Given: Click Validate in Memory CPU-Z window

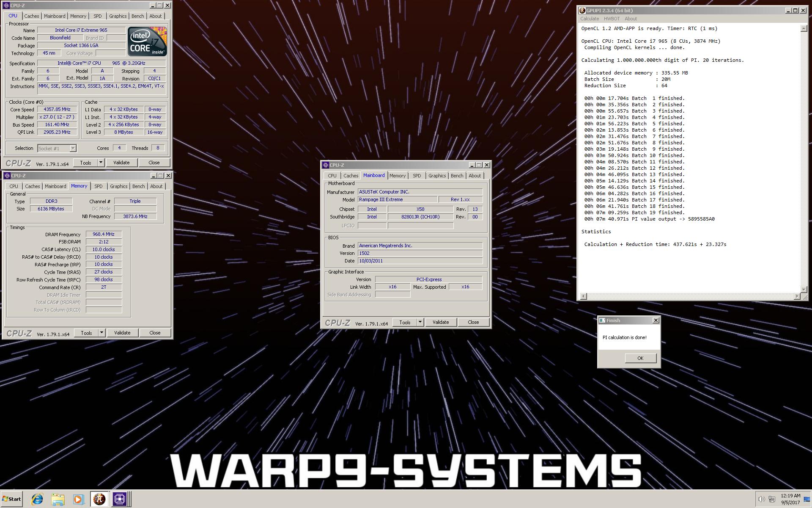Looking at the screenshot, I should (122, 333).
